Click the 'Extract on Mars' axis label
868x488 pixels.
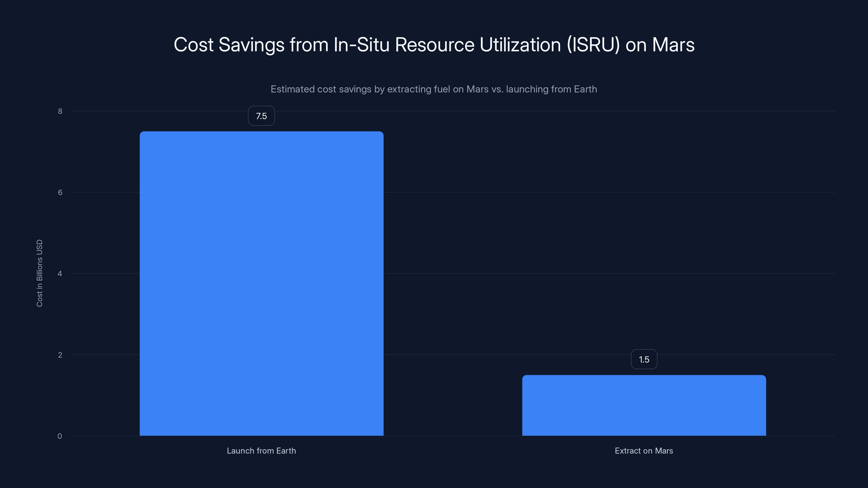pos(644,451)
